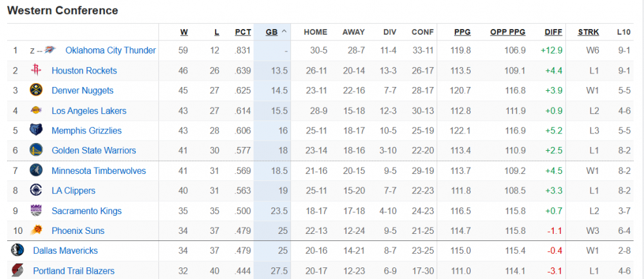The height and width of the screenshot is (279, 644).
Task: Toggle sort direction on GB column
Action: [x=276, y=32]
